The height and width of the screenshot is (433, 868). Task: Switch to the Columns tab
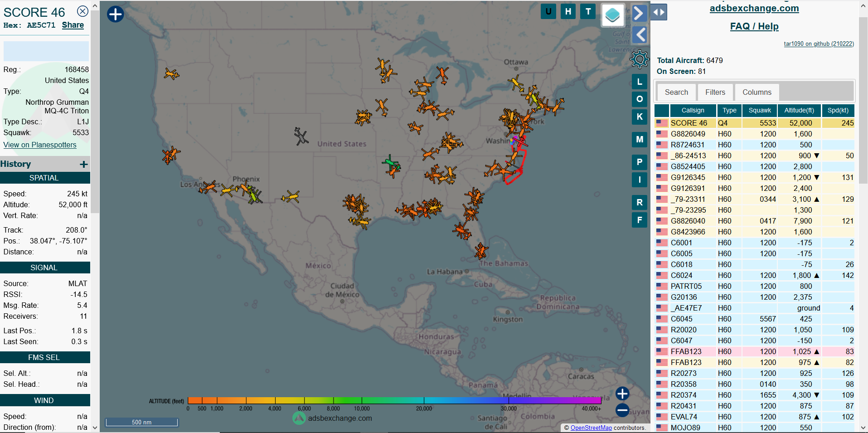(x=757, y=92)
